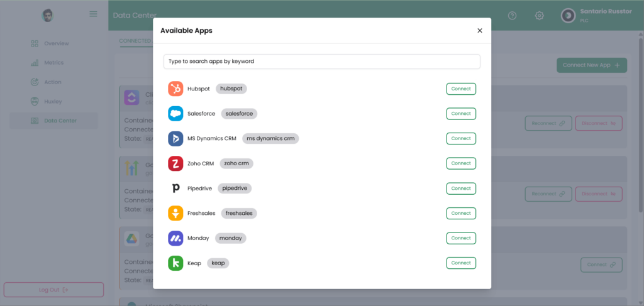Connect the Freshsales app
Image resolution: width=644 pixels, height=306 pixels.
461,213
